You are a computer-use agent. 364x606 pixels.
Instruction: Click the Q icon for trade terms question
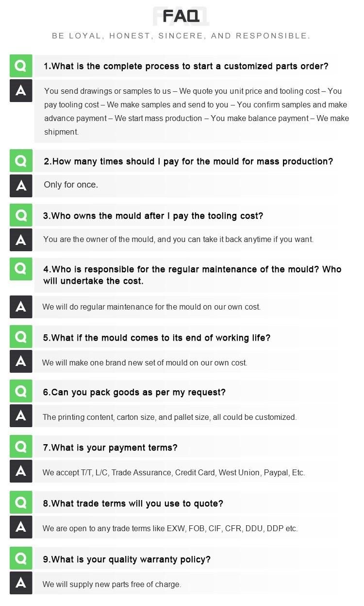point(21,502)
